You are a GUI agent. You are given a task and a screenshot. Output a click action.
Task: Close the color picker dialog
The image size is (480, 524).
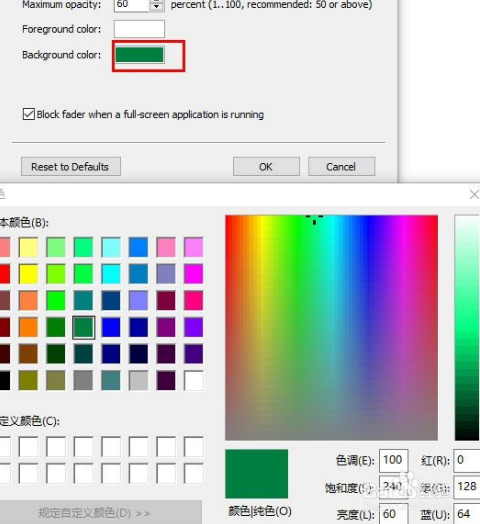click(x=474, y=194)
